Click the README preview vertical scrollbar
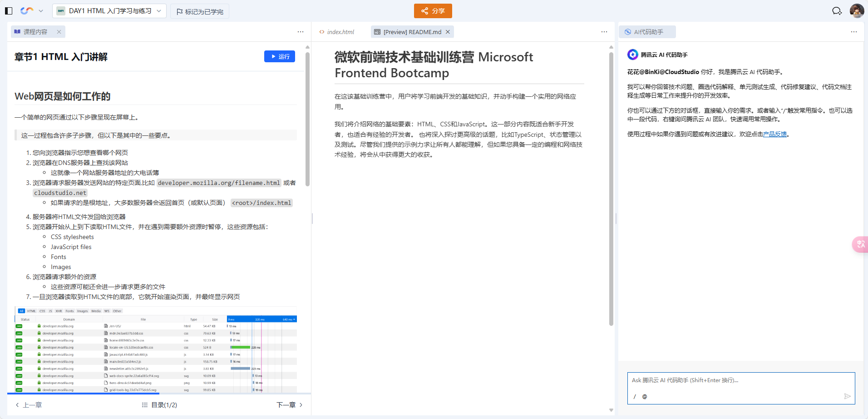 (x=611, y=189)
